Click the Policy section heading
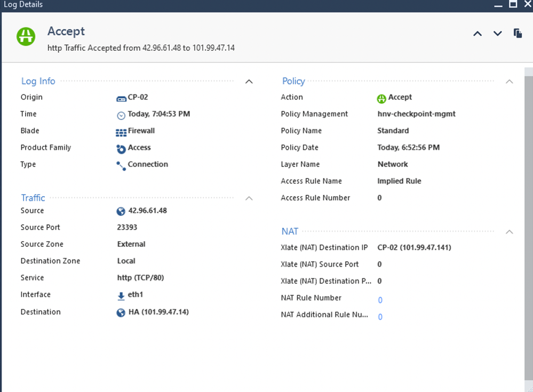Screen dimensions: 533x392 [x=293, y=81]
